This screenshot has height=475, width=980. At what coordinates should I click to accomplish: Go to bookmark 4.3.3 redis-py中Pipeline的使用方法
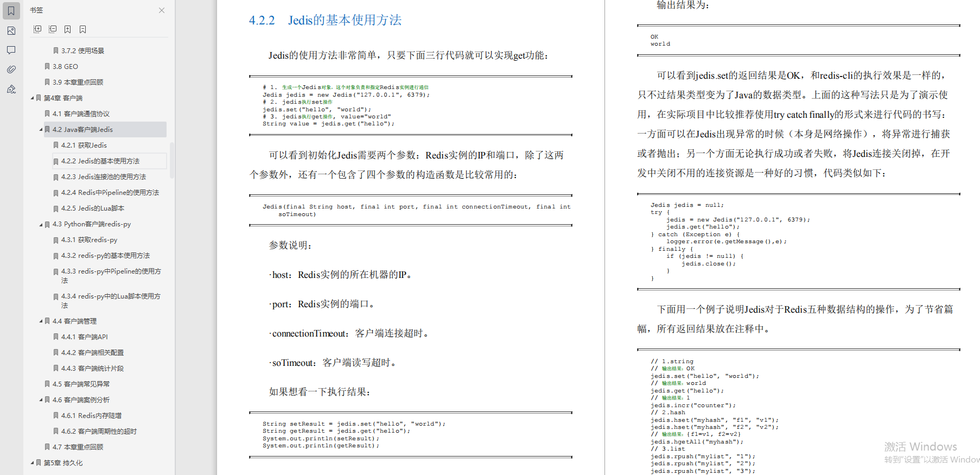111,276
